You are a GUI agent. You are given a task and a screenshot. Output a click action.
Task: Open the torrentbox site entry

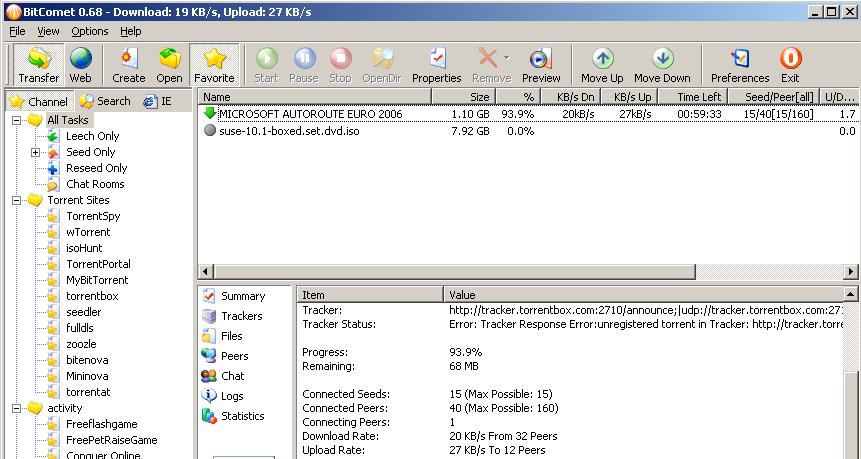[92, 296]
